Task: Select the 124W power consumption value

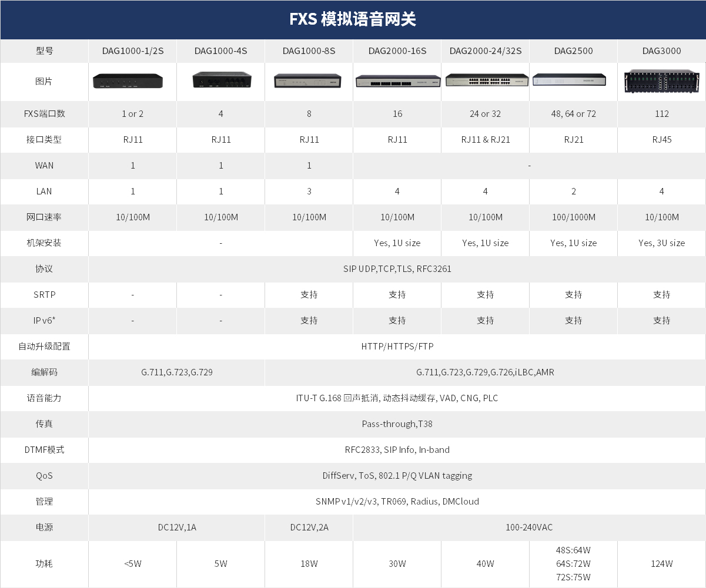Action: click(661, 564)
